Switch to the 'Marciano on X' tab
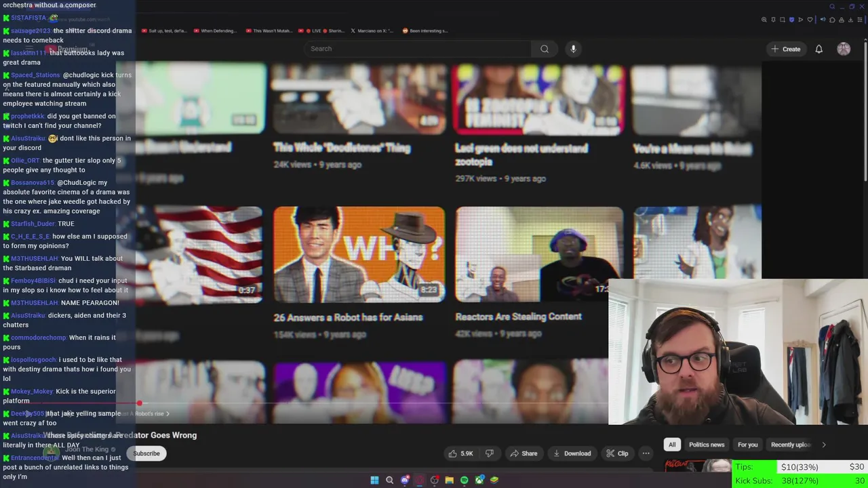 [374, 30]
